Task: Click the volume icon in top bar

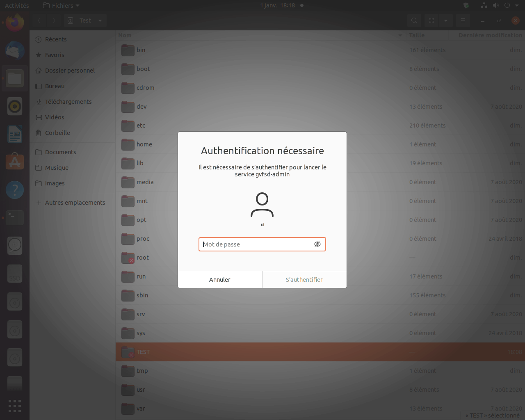Action: tap(495, 5)
